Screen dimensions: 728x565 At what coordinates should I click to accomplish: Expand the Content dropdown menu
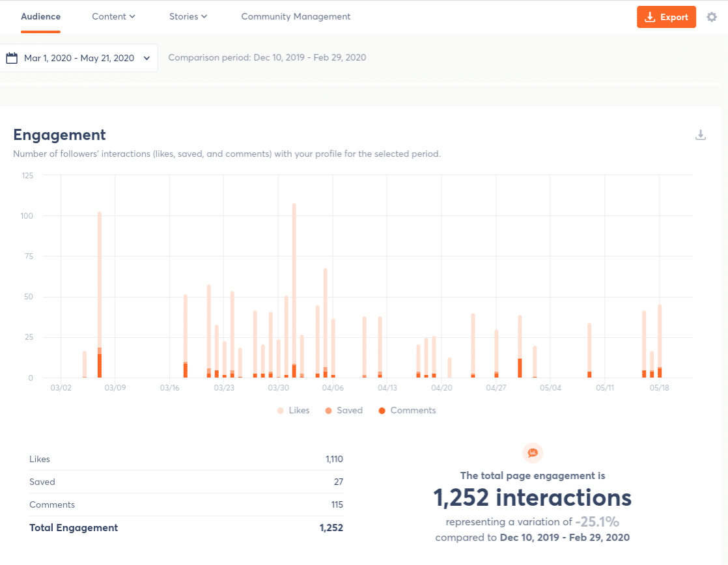click(x=113, y=17)
